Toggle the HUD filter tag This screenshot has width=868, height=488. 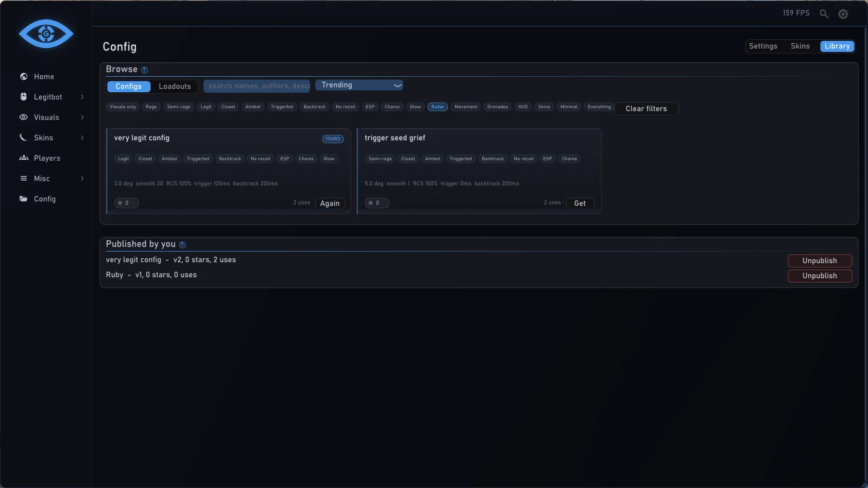point(523,107)
